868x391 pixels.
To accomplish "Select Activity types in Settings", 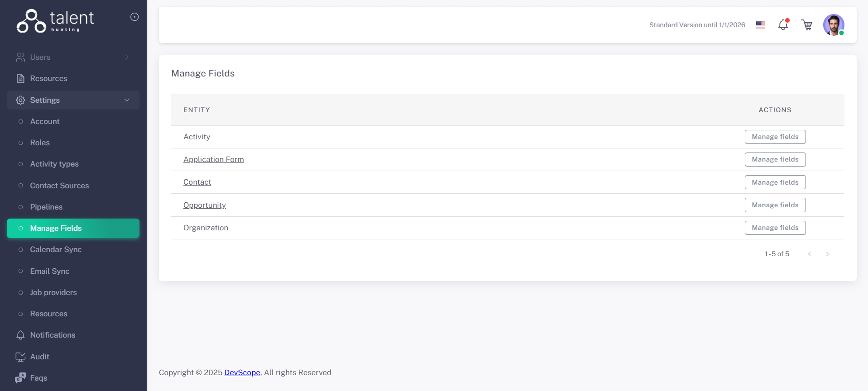I will (54, 164).
